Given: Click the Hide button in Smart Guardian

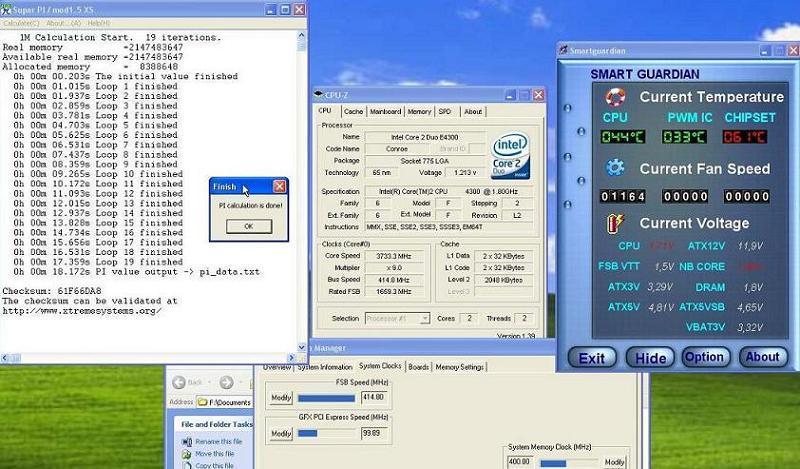Looking at the screenshot, I should click(650, 358).
